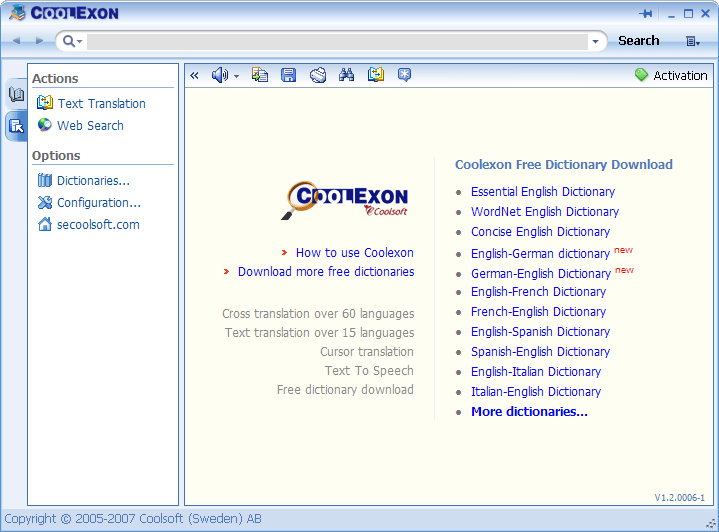The width and height of the screenshot is (719, 532).
Task: Open Configuration... settings
Action: click(x=99, y=203)
